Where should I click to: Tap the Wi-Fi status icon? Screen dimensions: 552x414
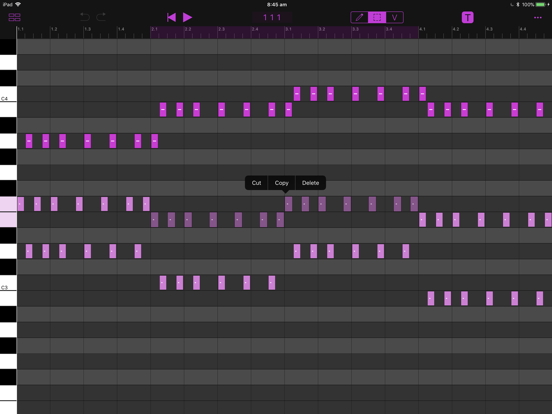pos(18,4)
